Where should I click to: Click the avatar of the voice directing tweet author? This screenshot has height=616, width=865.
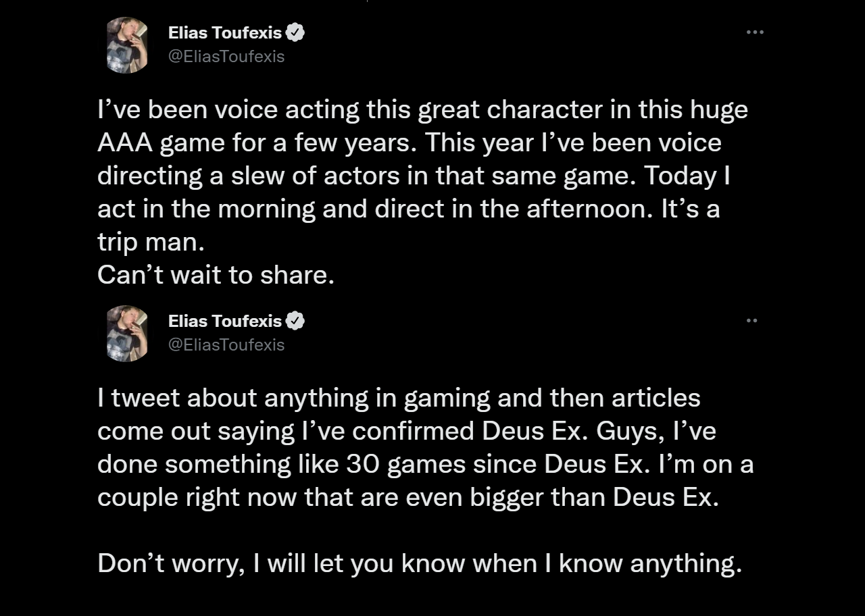126,45
